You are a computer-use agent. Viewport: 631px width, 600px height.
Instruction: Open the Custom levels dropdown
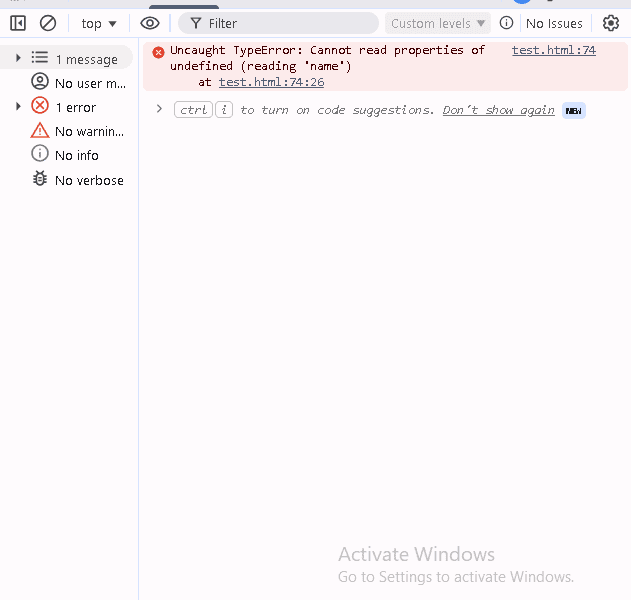(x=438, y=23)
